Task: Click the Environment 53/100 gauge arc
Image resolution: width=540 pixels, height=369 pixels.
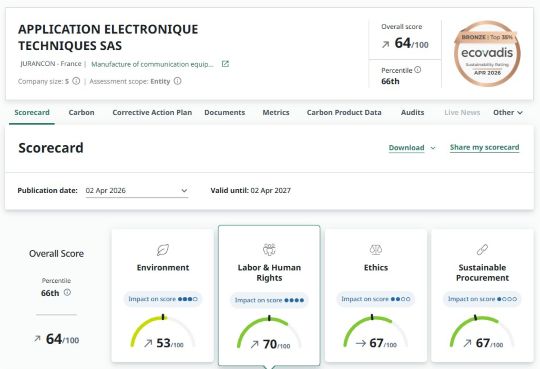Action: 163,331
